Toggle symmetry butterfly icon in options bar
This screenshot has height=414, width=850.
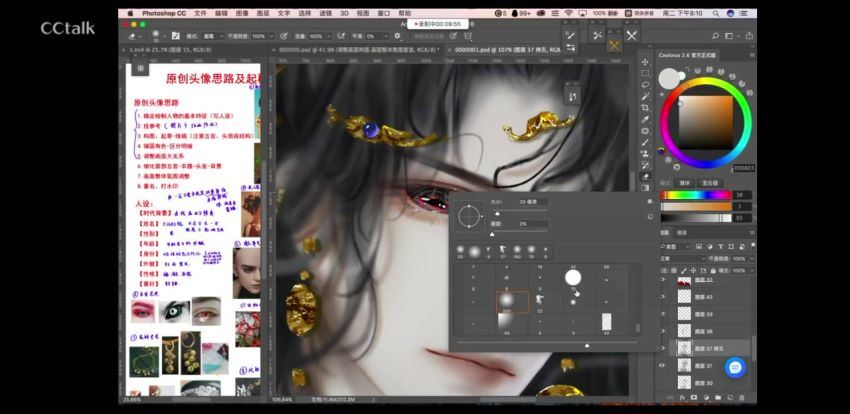tap(467, 36)
